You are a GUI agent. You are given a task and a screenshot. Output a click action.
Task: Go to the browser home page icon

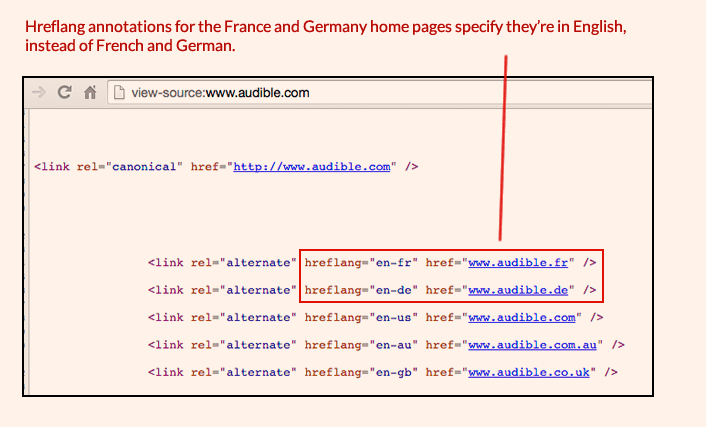[90, 93]
